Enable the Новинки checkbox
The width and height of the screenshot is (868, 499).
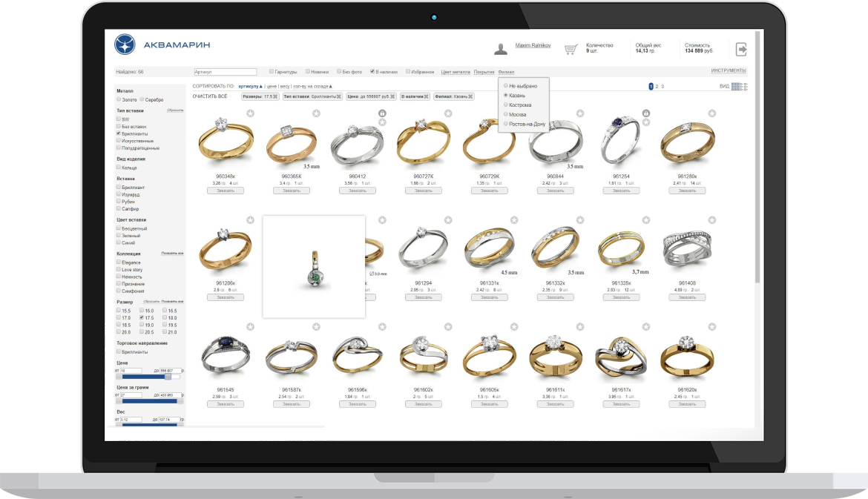(308, 71)
